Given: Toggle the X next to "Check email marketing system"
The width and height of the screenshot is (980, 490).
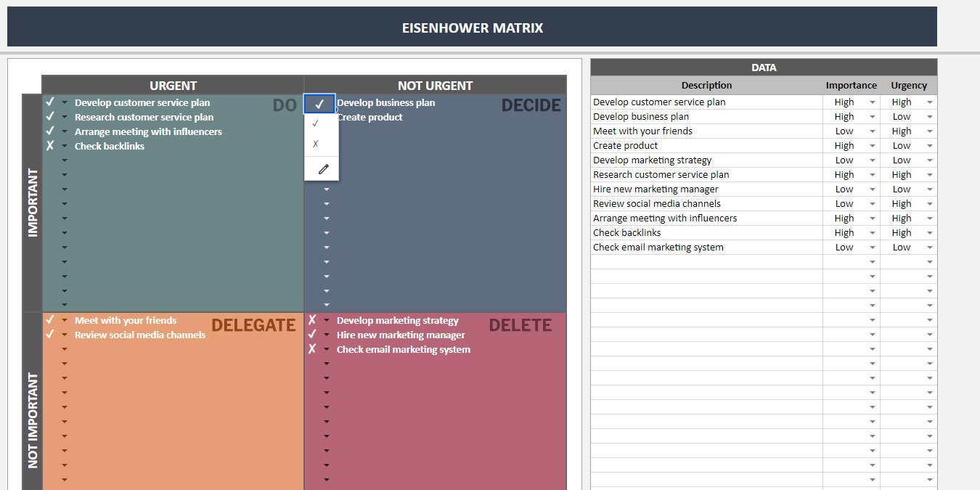Looking at the screenshot, I should [312, 349].
